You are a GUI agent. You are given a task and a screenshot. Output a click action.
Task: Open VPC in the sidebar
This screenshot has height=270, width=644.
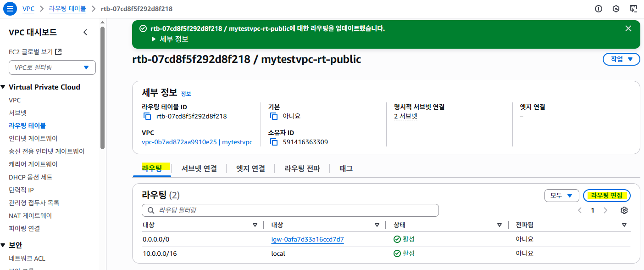(x=15, y=100)
